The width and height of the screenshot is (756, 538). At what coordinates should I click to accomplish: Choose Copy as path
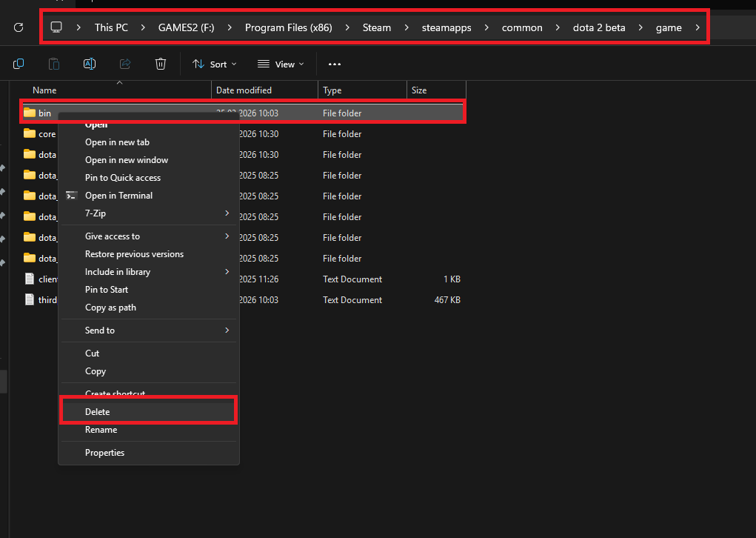coord(149,308)
